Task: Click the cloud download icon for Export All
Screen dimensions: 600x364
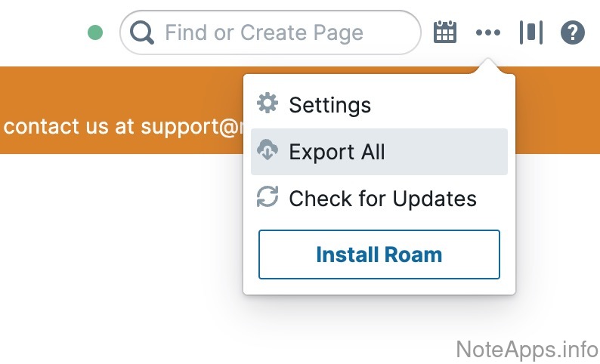Action: click(268, 151)
